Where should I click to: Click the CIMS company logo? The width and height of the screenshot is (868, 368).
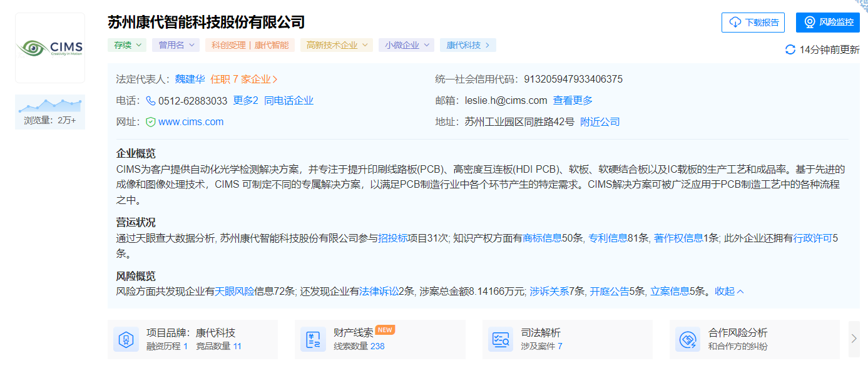tap(50, 48)
